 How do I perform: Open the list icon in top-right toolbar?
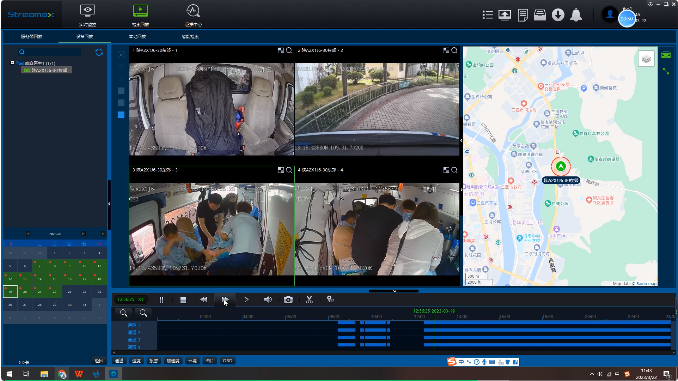(x=488, y=15)
